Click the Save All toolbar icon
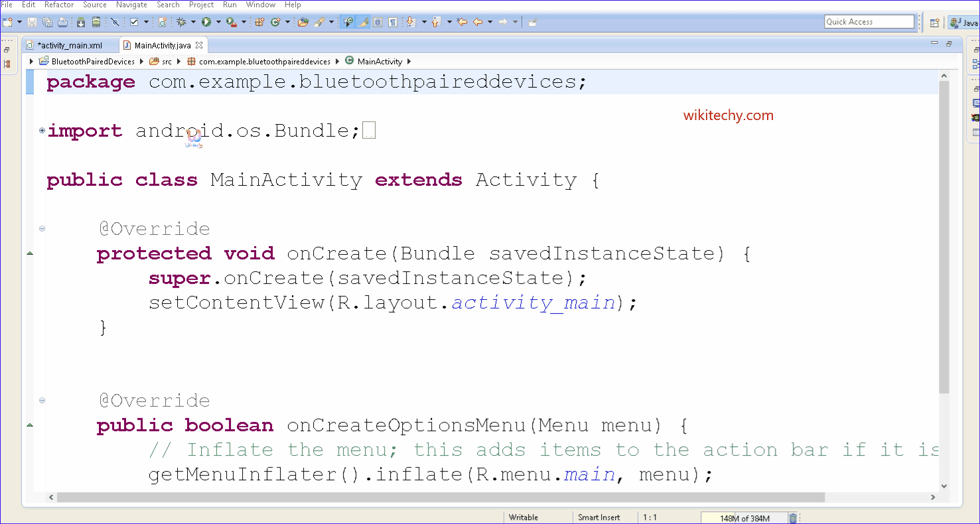Viewport: 980px width, 524px height. click(47, 22)
